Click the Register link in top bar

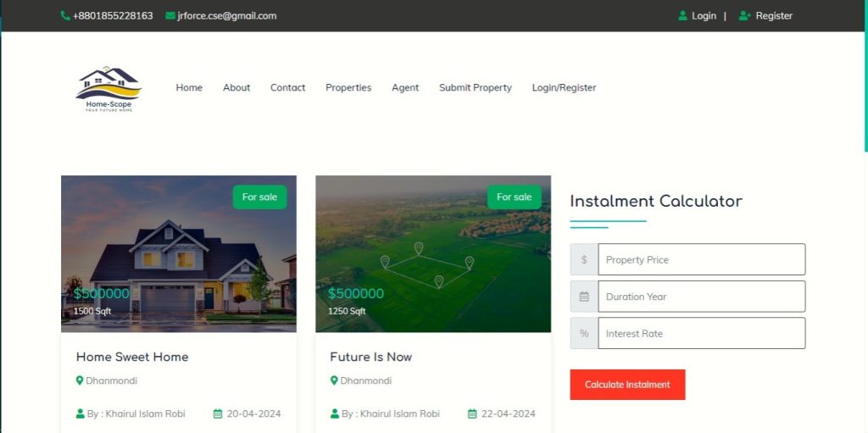click(774, 15)
